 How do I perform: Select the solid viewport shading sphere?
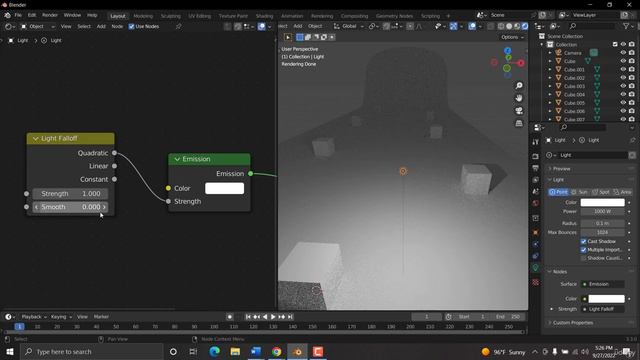coord(509,26)
